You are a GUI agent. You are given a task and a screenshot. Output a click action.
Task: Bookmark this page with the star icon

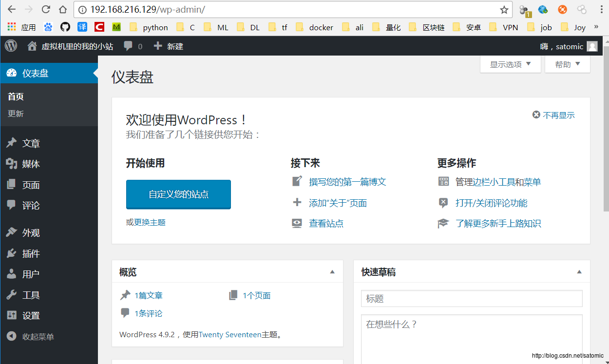click(504, 10)
